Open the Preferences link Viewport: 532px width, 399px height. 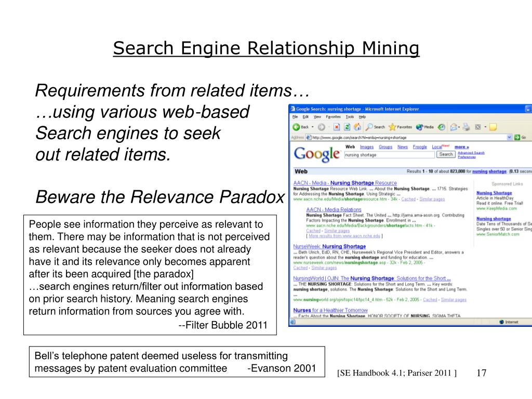[x=467, y=157]
